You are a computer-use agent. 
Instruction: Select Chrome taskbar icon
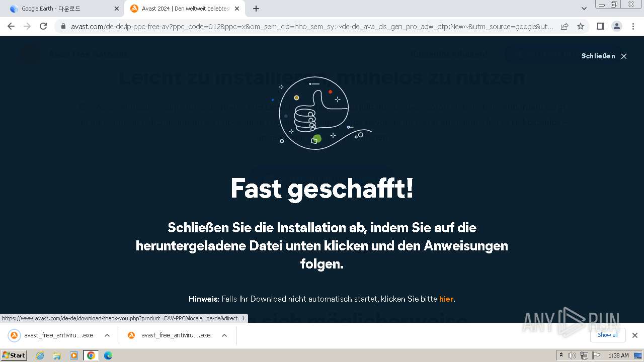(x=91, y=355)
